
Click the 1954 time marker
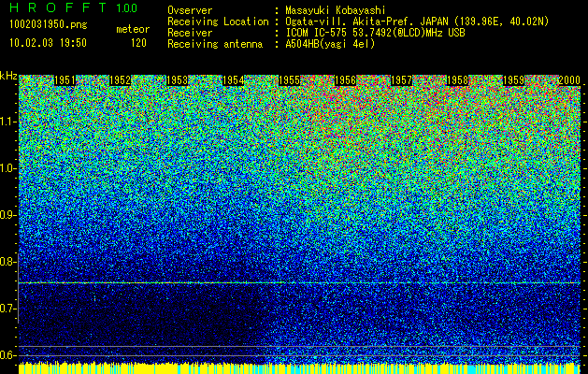234,80
